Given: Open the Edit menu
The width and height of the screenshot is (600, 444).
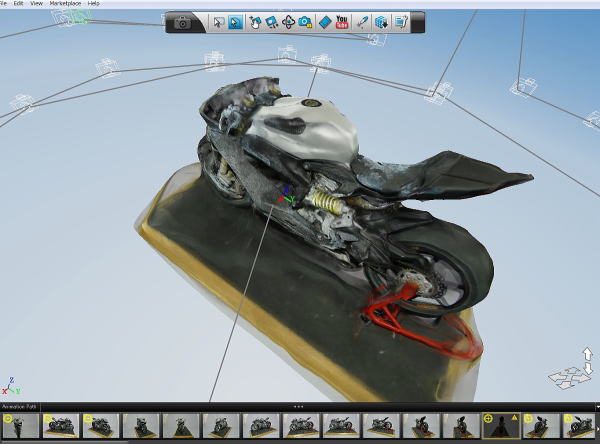Looking at the screenshot, I should [x=18, y=3].
